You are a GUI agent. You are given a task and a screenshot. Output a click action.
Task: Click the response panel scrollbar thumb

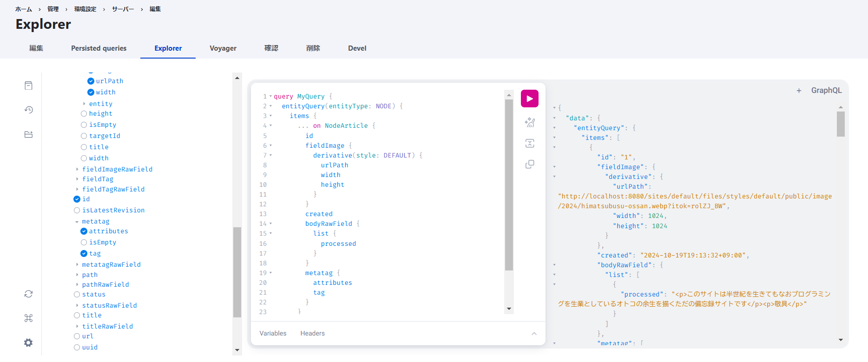(x=841, y=124)
